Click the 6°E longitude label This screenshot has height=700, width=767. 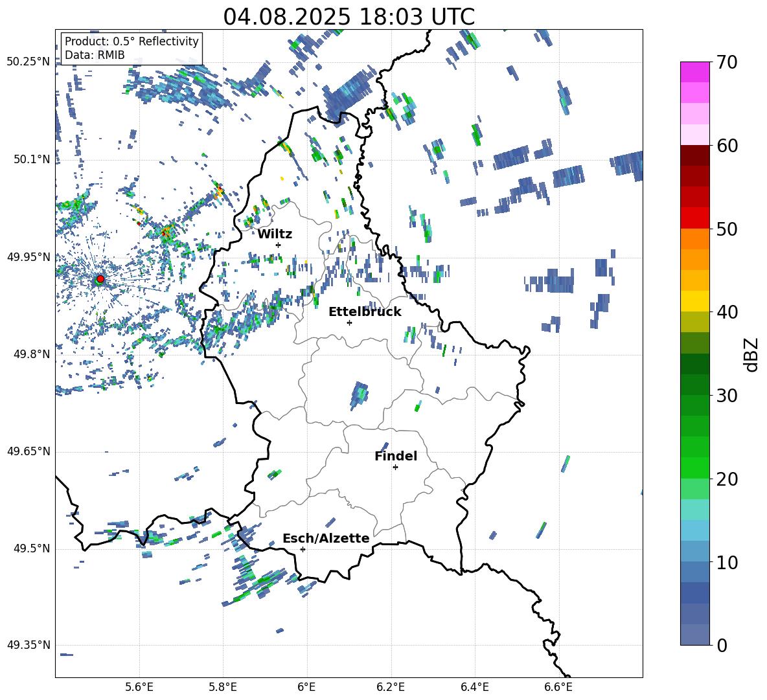[306, 687]
